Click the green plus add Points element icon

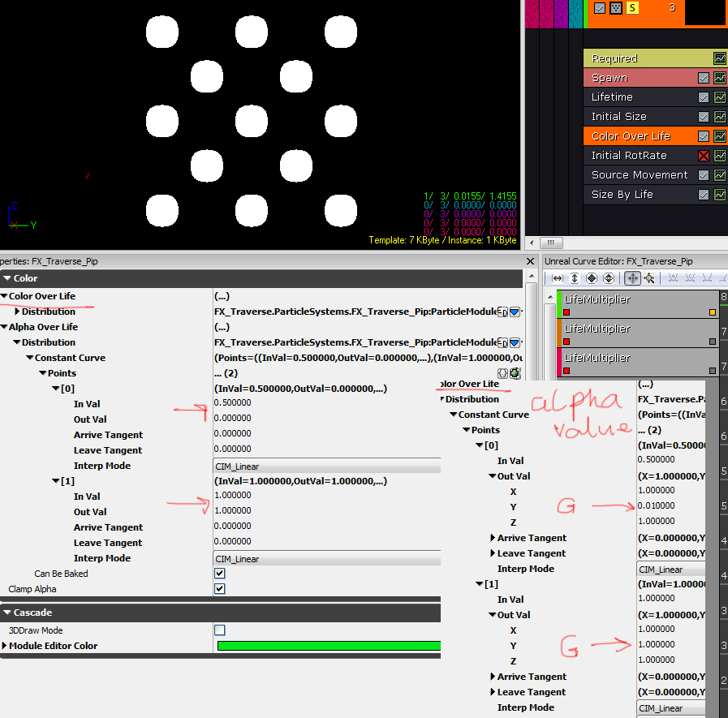tap(515, 373)
